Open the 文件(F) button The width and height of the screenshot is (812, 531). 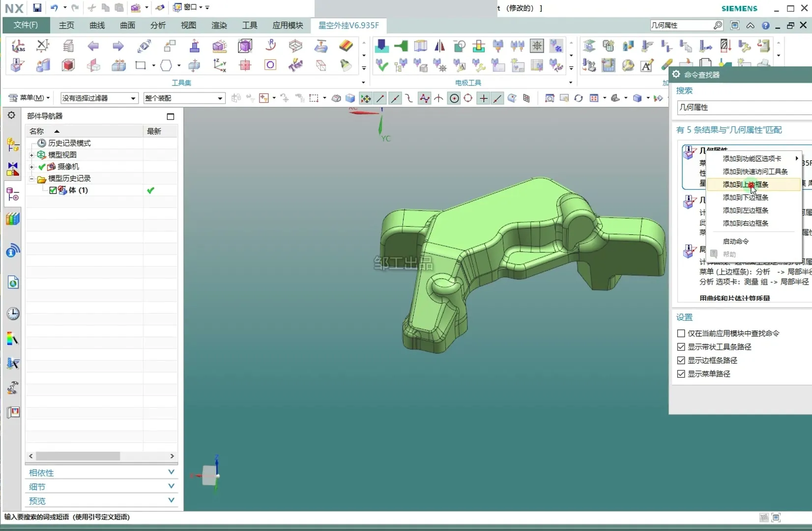tap(26, 25)
